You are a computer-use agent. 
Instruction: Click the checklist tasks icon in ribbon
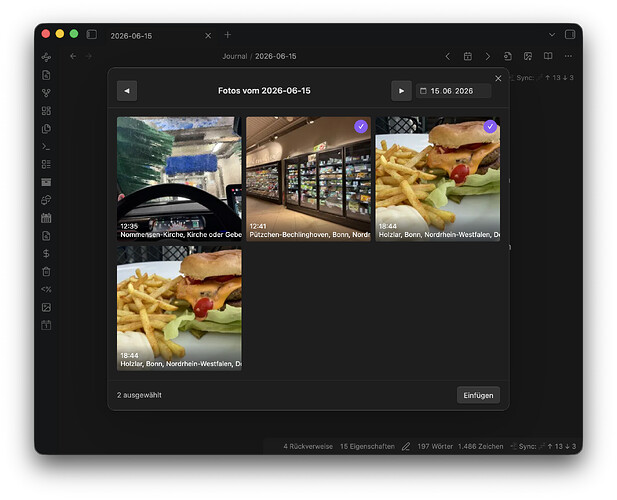46,164
